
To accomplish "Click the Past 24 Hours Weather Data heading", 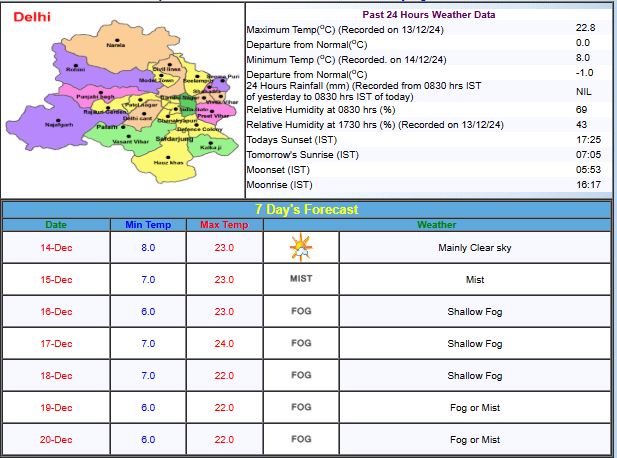I will tap(430, 15).
